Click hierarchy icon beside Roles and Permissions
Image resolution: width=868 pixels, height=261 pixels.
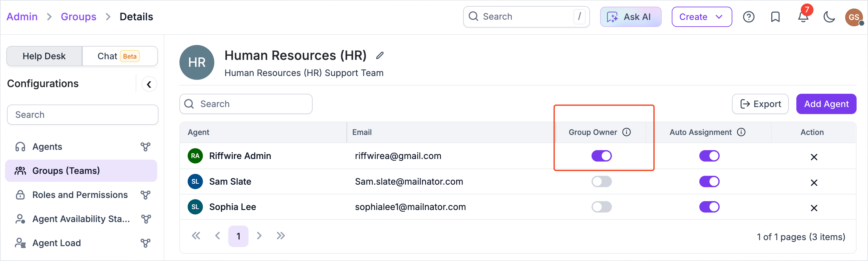tap(145, 195)
